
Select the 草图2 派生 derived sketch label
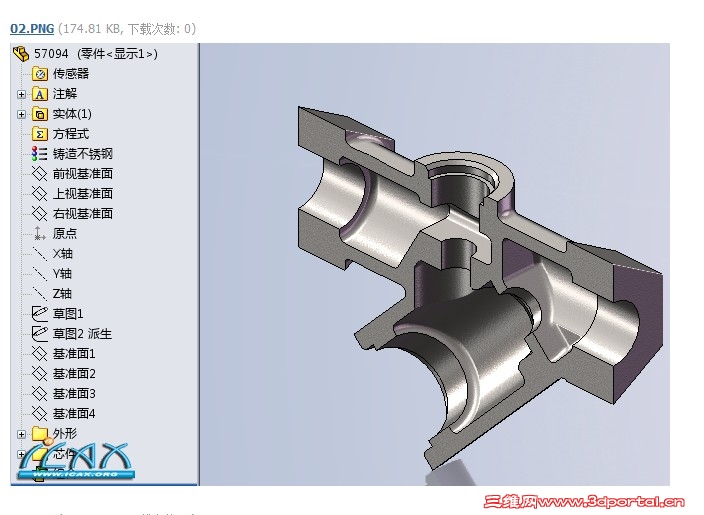pos(82,334)
